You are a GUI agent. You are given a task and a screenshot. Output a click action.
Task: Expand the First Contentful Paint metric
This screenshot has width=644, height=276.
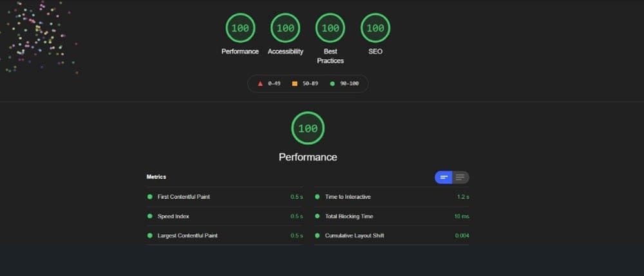click(x=184, y=197)
